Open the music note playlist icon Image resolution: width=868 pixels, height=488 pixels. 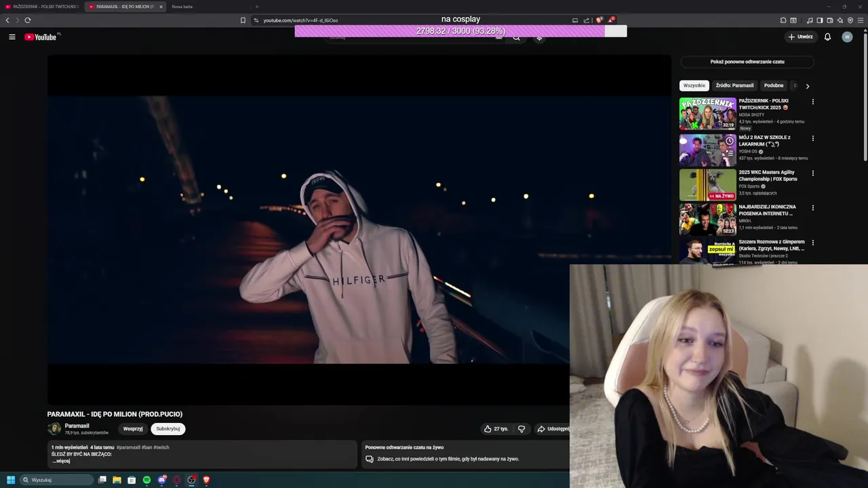point(810,20)
